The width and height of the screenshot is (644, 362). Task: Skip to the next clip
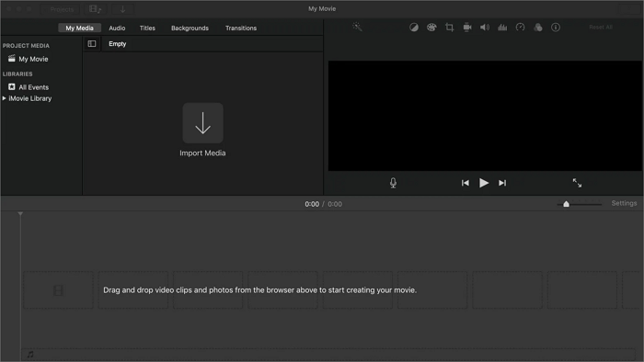pos(502,183)
